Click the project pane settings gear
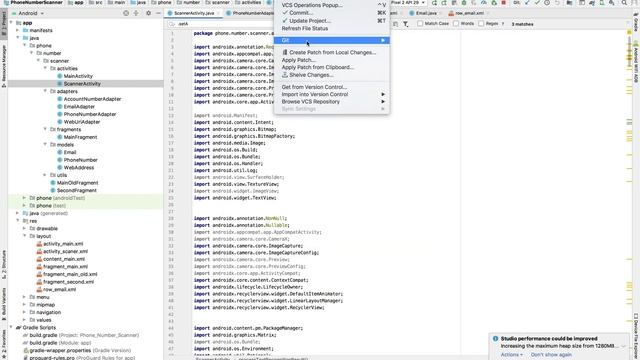The height and width of the screenshot is (360, 640). pos(148,13)
